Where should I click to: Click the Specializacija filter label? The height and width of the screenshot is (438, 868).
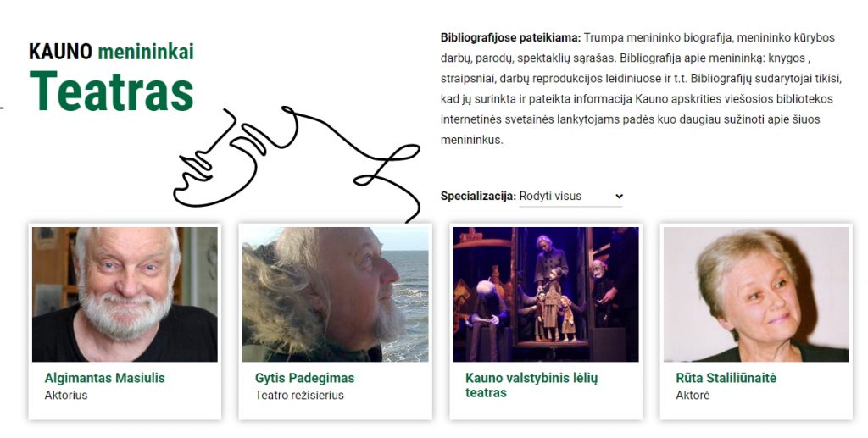[478, 197]
